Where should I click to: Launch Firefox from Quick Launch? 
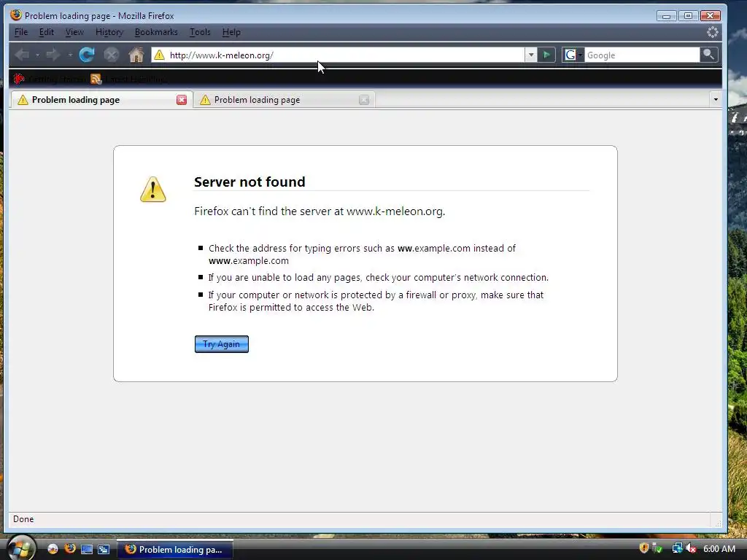point(69,549)
